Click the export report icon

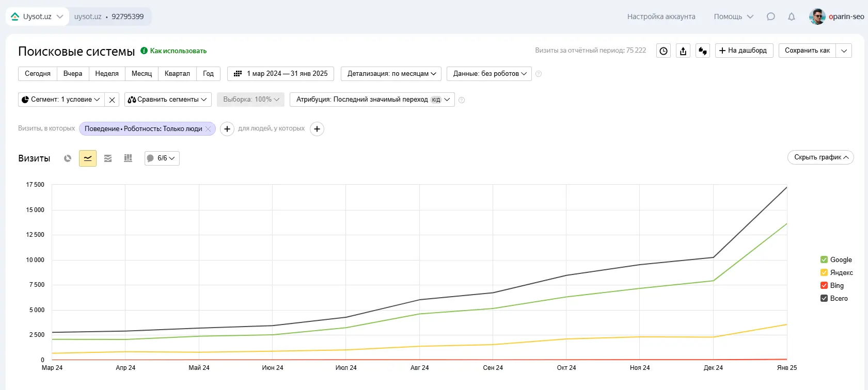[x=683, y=51]
